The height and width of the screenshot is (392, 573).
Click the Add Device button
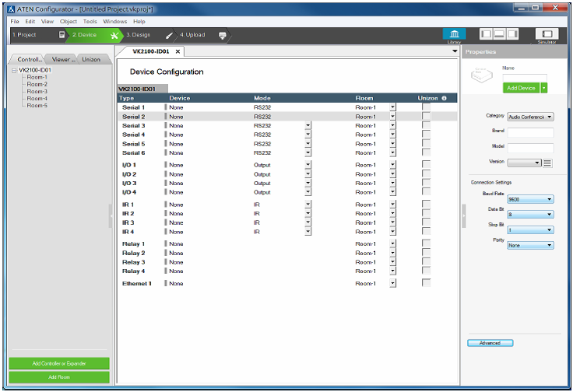pyautogui.click(x=521, y=88)
